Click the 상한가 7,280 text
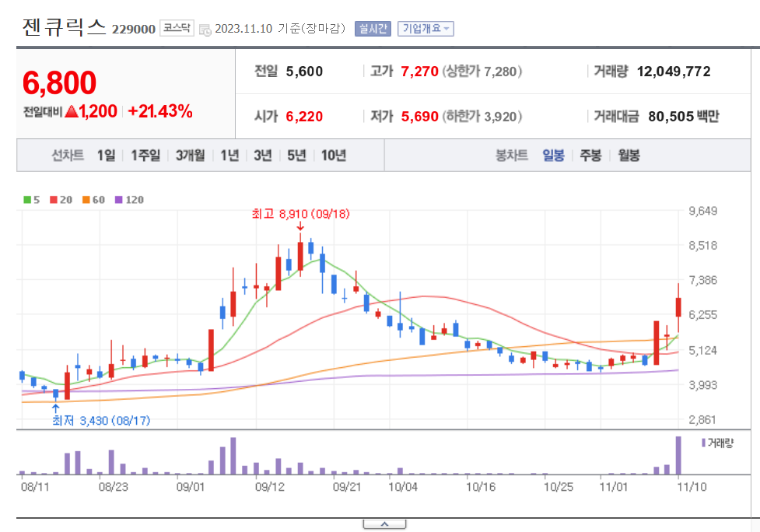Image resolution: width=760 pixels, height=532 pixels. click(482, 72)
